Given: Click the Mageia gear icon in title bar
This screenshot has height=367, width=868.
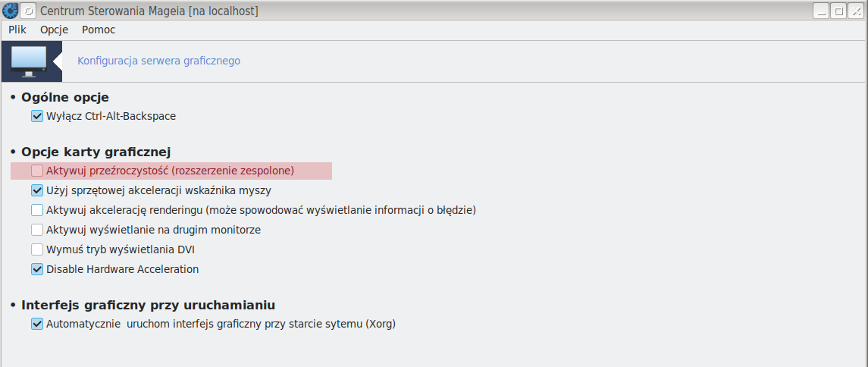Looking at the screenshot, I should click(x=11, y=11).
